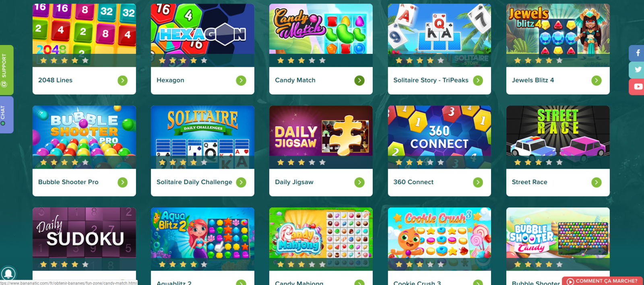Click the arrow beside 360 Connect

click(478, 182)
